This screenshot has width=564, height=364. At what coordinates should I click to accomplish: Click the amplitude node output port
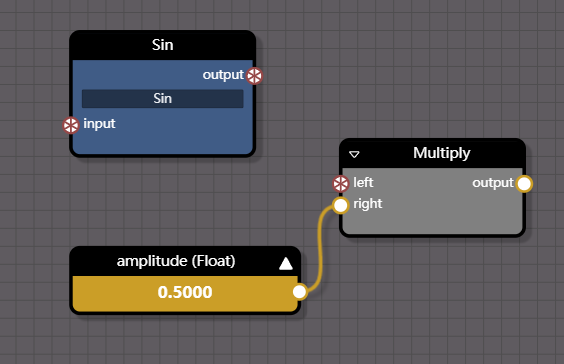[x=299, y=292]
